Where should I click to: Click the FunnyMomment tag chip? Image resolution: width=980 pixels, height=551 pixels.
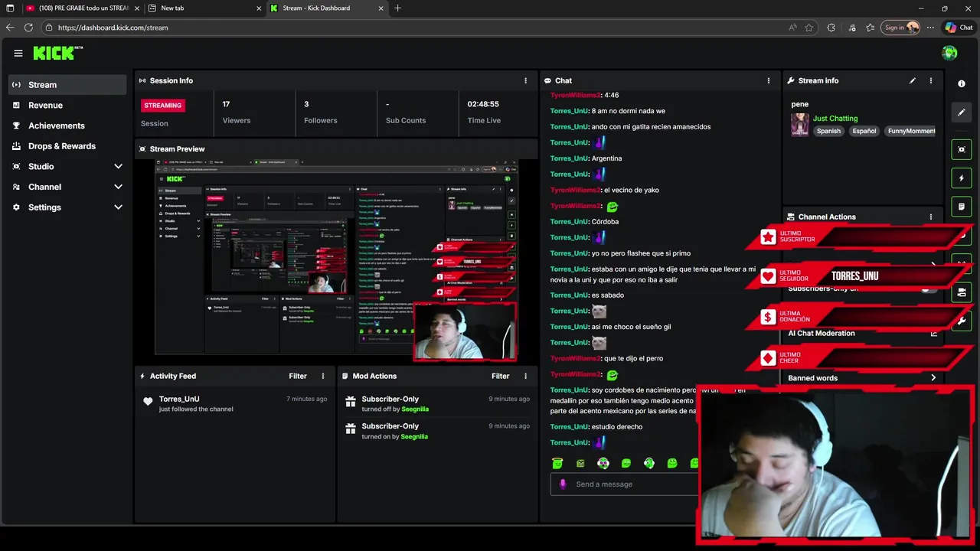point(911,131)
